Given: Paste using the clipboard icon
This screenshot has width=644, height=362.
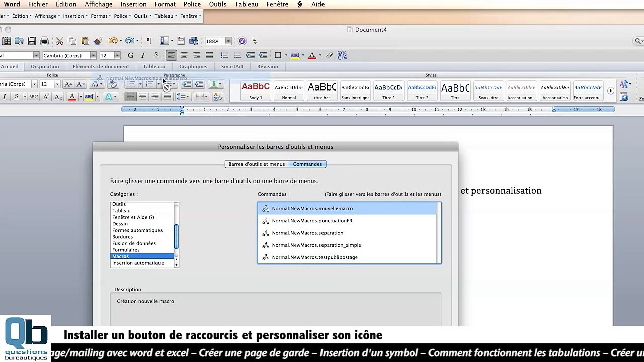Looking at the screenshot, I should pyautogui.click(x=85, y=41).
